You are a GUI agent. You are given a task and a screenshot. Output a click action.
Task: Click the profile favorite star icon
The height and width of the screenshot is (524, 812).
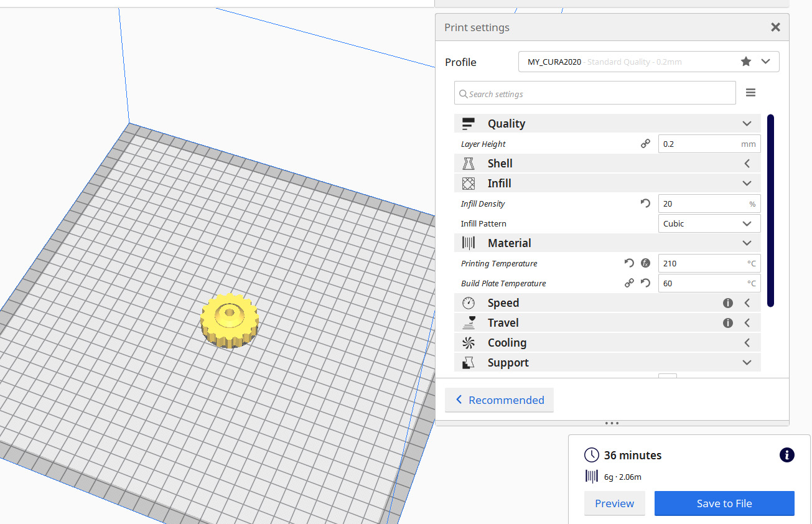pos(746,62)
